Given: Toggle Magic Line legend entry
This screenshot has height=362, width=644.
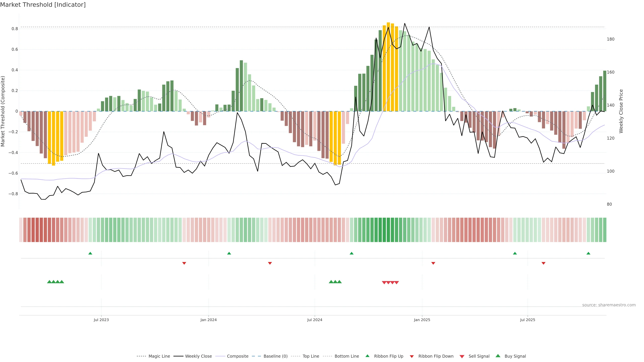Looking at the screenshot, I should [159, 356].
